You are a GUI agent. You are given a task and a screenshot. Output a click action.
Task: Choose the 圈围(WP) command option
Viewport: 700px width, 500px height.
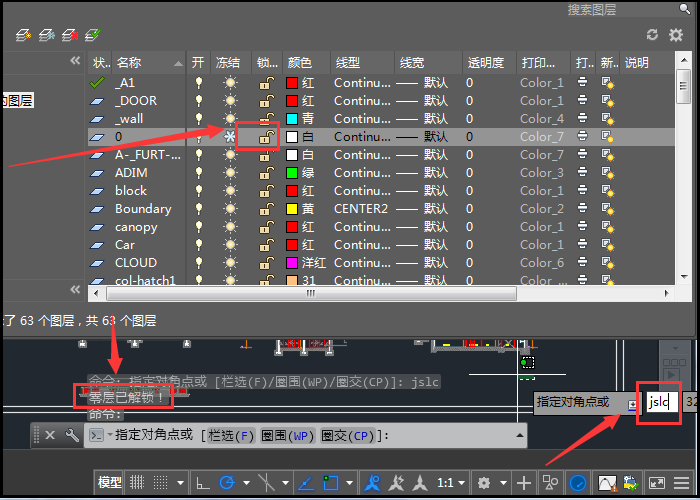(x=288, y=435)
